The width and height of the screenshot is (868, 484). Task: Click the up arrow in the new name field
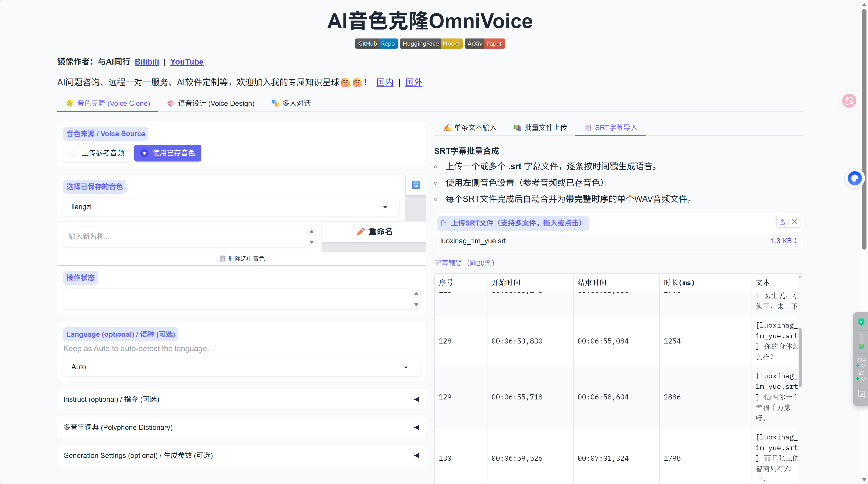(311, 231)
